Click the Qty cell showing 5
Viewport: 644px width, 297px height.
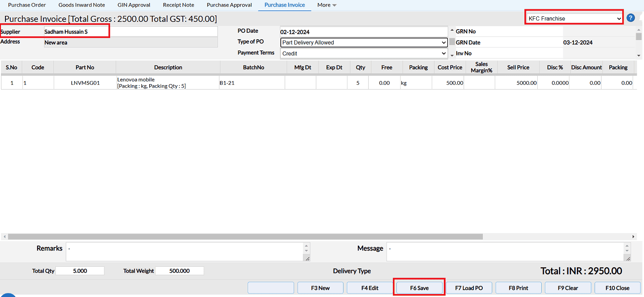[358, 83]
